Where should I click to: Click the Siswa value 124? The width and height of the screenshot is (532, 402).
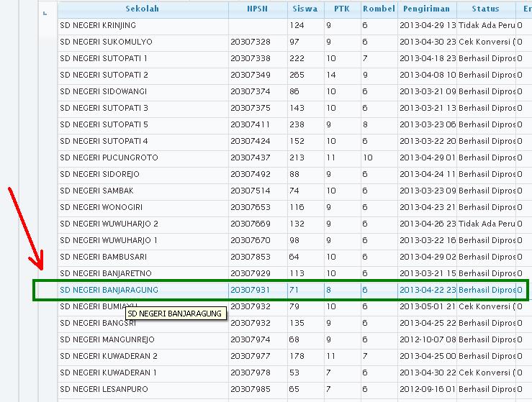coord(297,25)
